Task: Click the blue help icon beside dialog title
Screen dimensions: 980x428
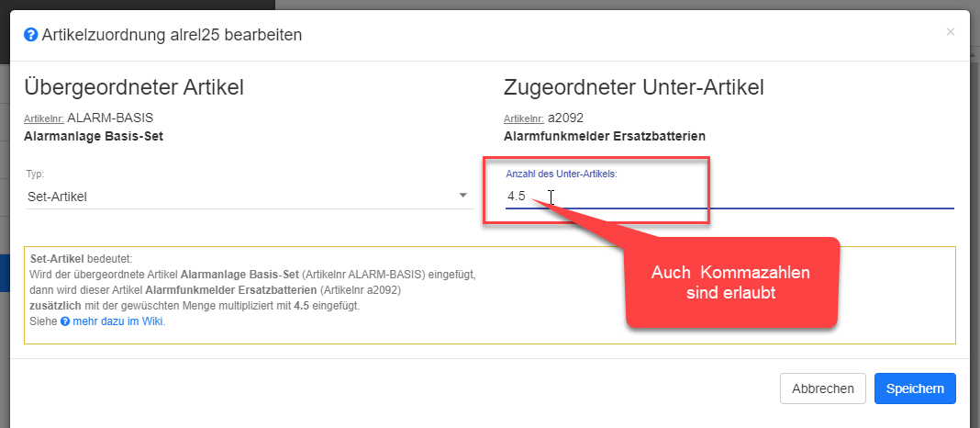Action: click(30, 35)
